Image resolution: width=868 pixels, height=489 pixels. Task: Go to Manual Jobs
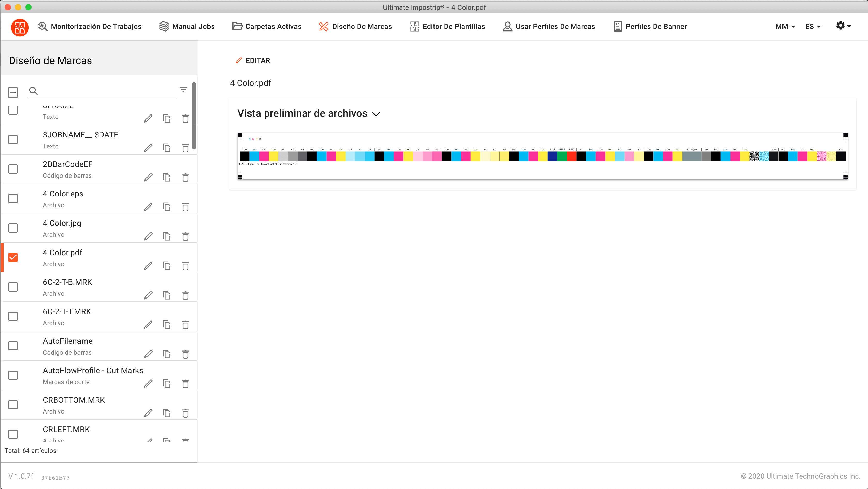[187, 27]
